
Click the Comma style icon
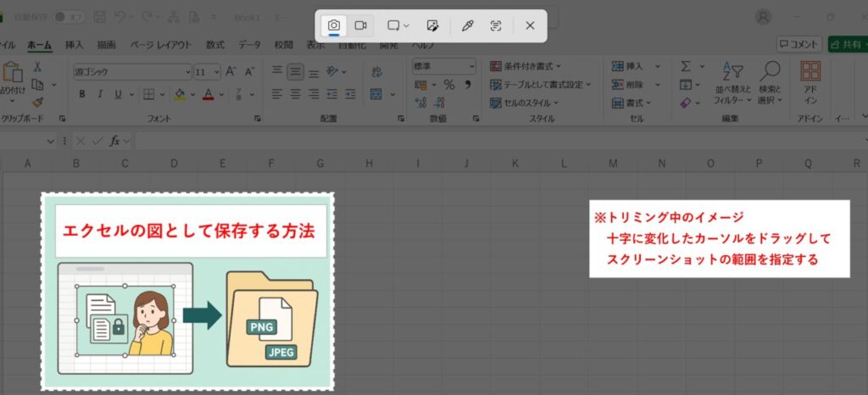click(468, 85)
